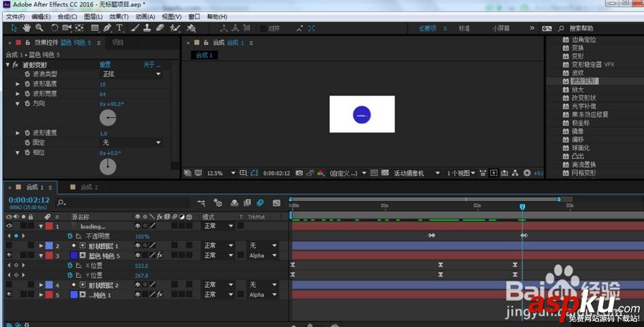Viewport: 644px width, 327px height.
Task: Select the 小屏幕 workspace
Action: pos(501,29)
